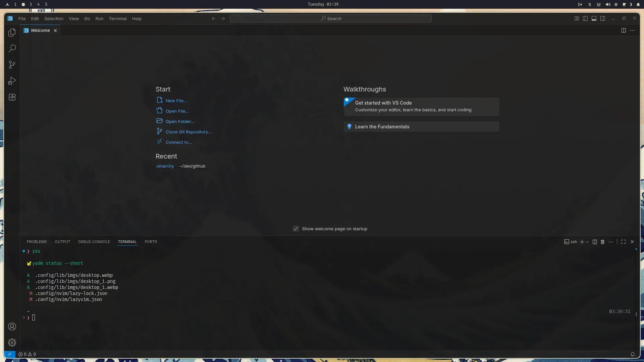644x362 pixels.
Task: Open the Manage gear in activity bar
Action: 12,343
